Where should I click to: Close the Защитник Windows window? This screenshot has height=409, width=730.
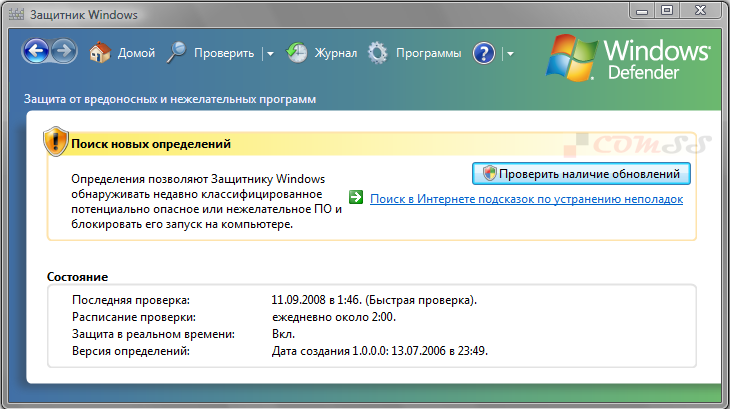click(701, 10)
